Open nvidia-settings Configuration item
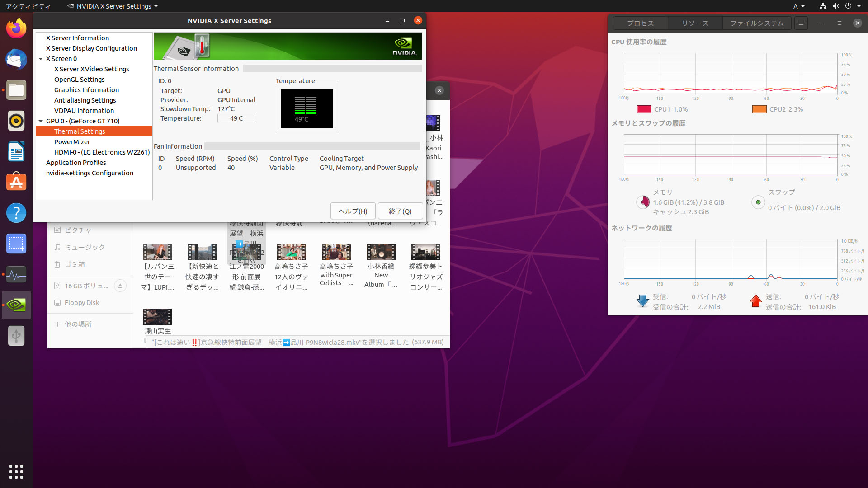 (90, 173)
